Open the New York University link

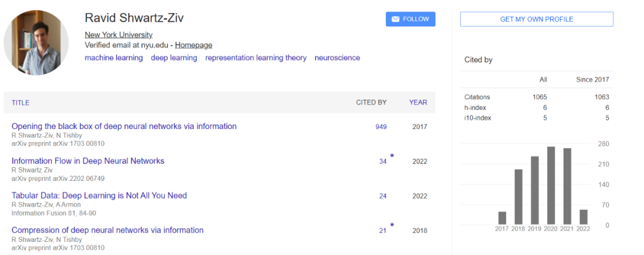point(118,35)
